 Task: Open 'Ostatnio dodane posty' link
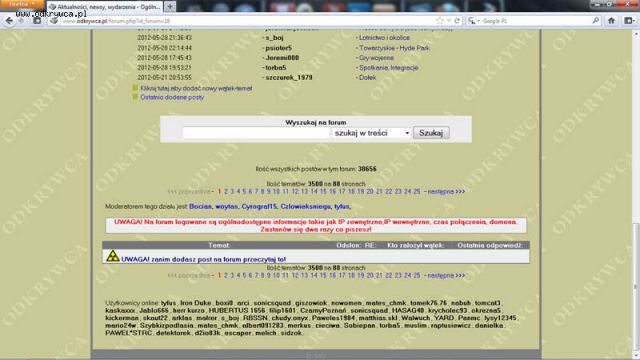172,97
